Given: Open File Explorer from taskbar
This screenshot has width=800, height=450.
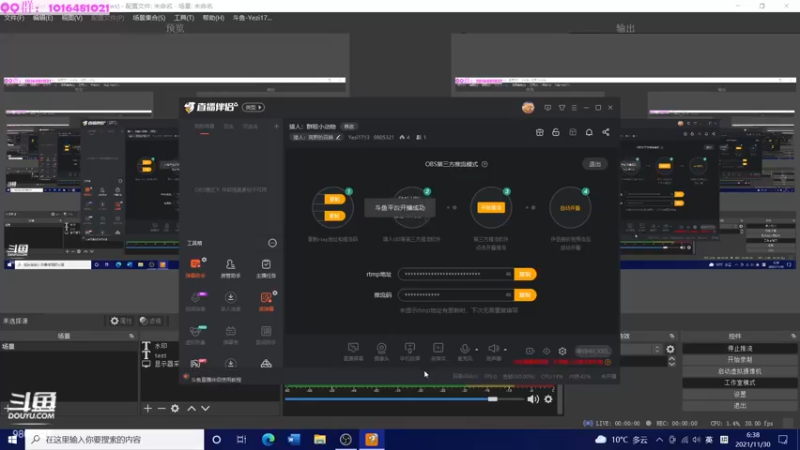Looking at the screenshot, I should [x=320, y=439].
